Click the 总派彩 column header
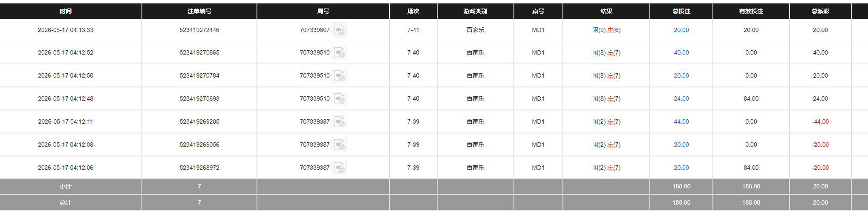 coord(820,11)
